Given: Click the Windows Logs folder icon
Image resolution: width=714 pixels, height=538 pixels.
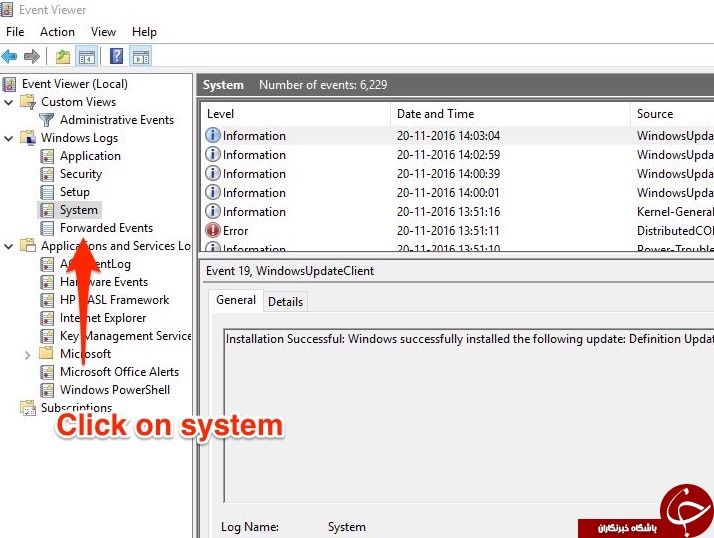Looking at the screenshot, I should [x=28, y=138].
